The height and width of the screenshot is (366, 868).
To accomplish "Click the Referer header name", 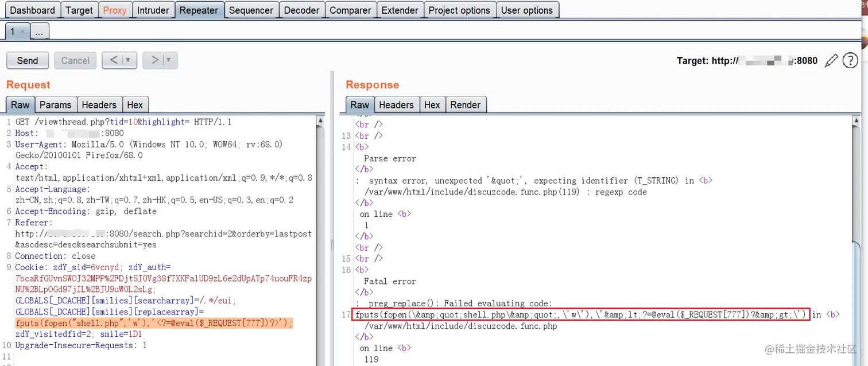I will click(33, 222).
